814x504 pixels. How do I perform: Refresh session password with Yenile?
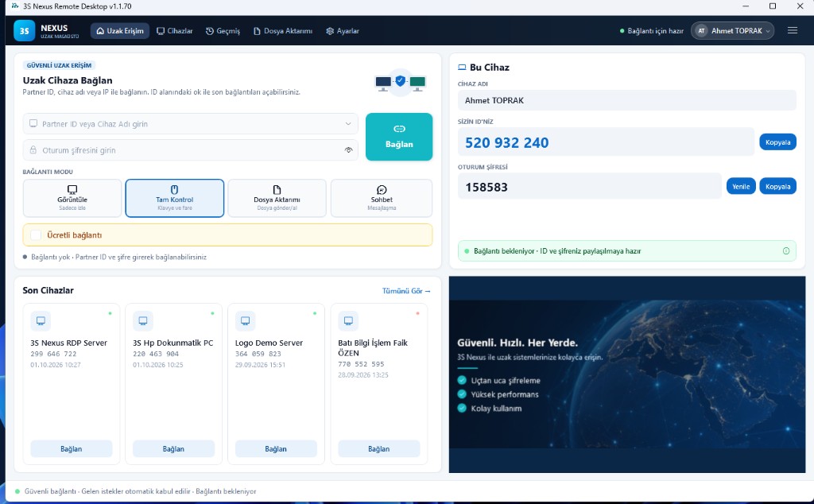tap(741, 186)
